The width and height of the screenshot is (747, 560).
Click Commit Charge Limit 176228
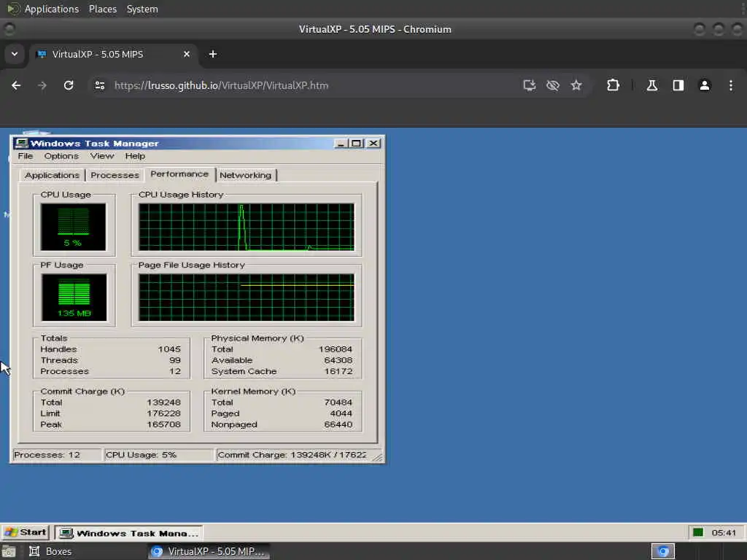coord(163,413)
